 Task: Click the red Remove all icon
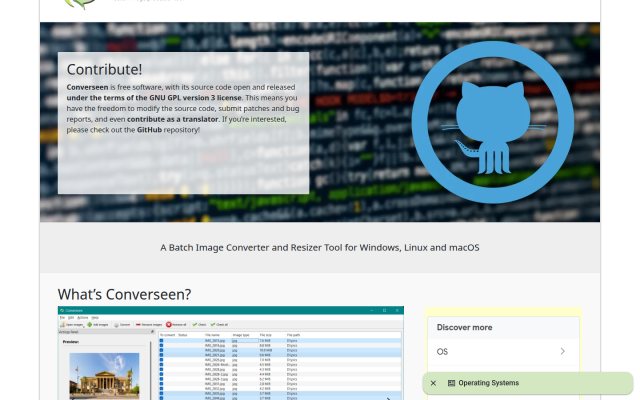point(169,325)
